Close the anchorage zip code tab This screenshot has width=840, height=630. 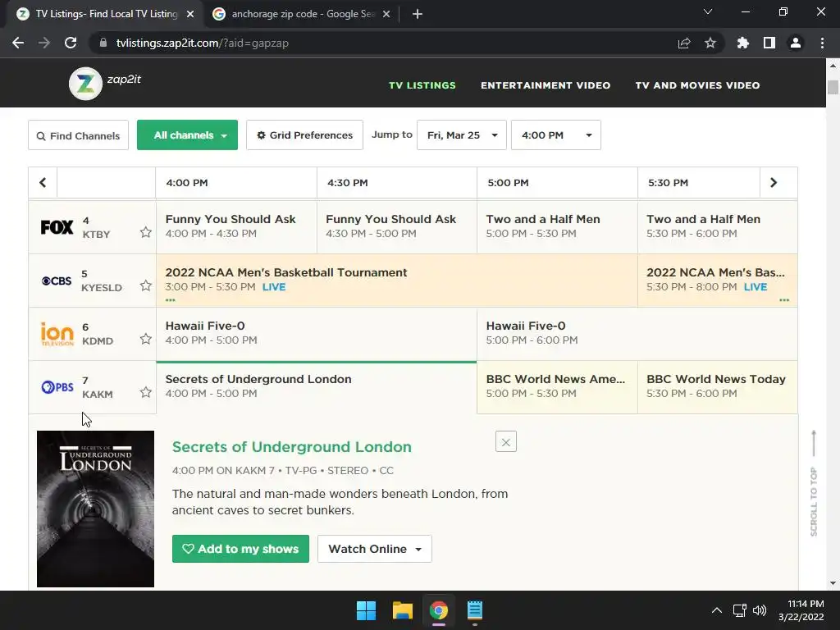(386, 14)
